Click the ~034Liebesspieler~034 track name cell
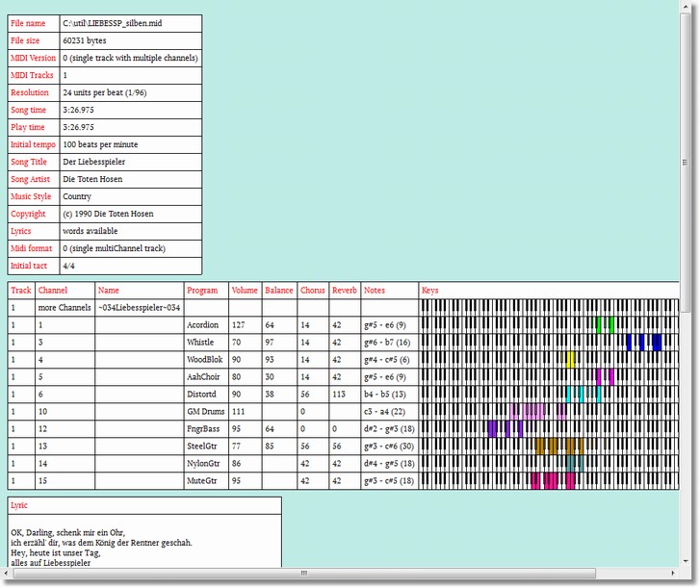The image size is (700, 588). coord(139,308)
